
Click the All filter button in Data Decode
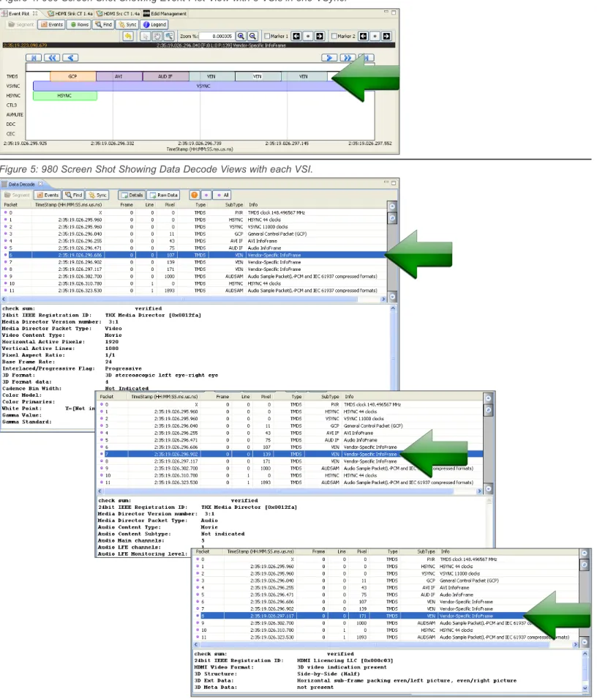222,195
